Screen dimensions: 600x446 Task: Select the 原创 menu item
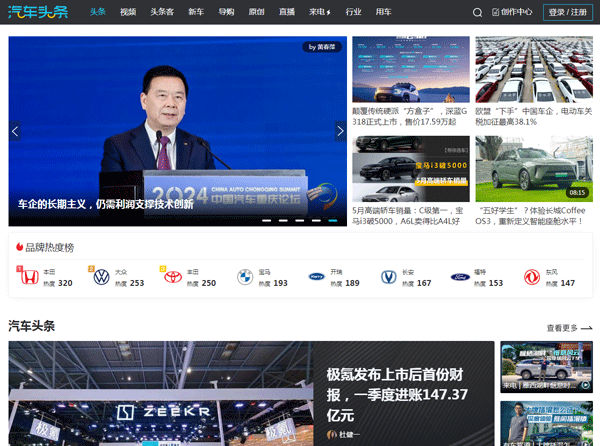click(256, 12)
